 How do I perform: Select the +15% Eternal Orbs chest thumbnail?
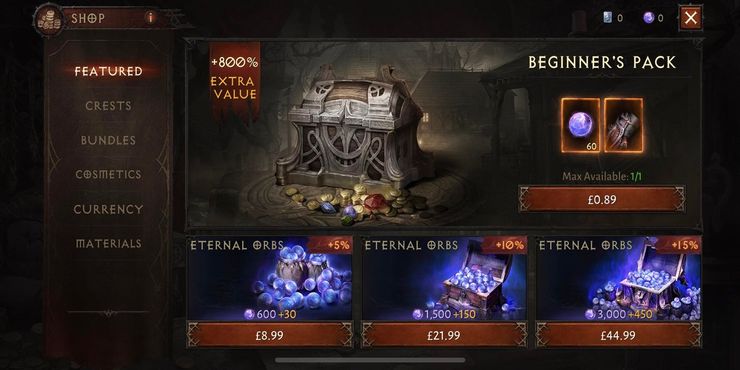click(x=618, y=279)
